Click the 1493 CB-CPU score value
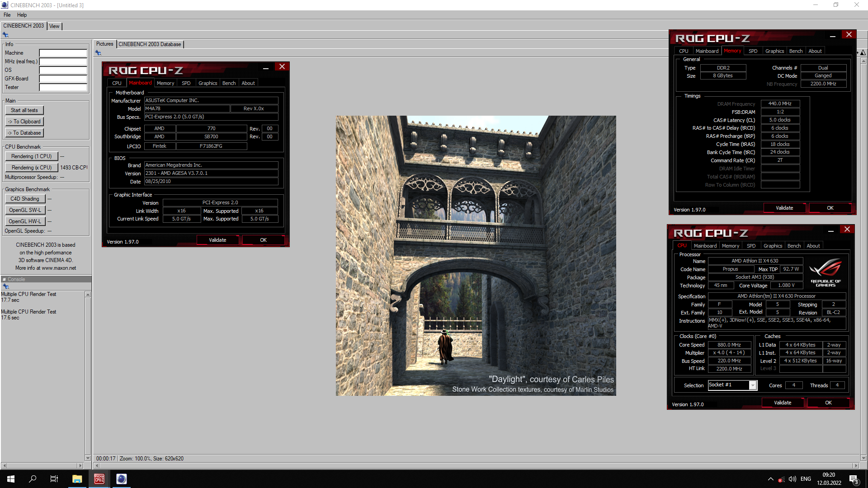868x488 pixels. click(74, 168)
